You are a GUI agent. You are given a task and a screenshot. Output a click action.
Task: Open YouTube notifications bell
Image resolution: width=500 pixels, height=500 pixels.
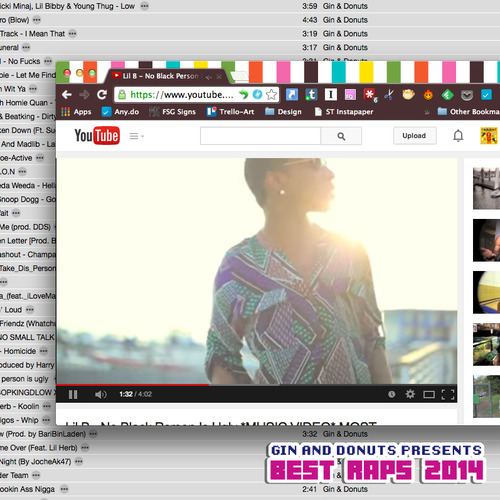tap(458, 136)
